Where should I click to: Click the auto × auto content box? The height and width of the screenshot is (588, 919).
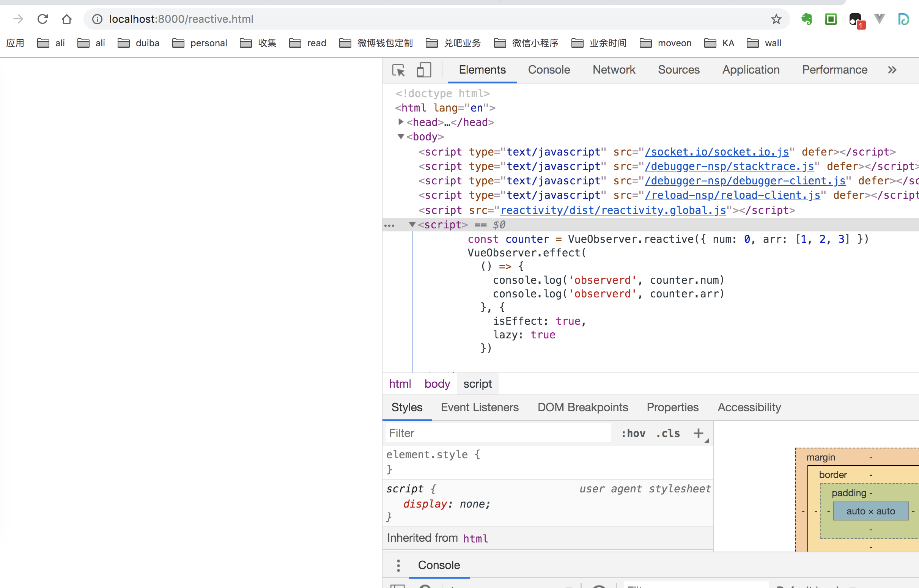tap(870, 511)
